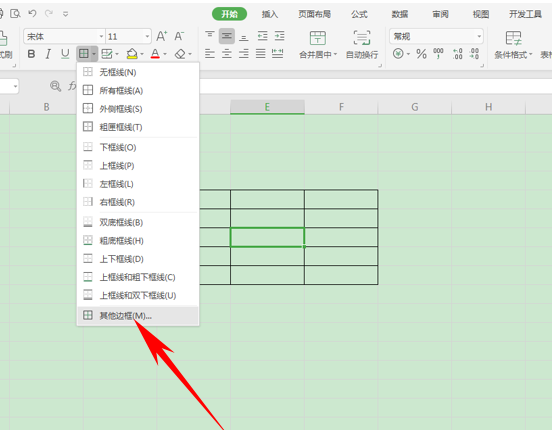The height and width of the screenshot is (430, 552).
Task: Toggle Underline formatting button
Action: pos(65,54)
